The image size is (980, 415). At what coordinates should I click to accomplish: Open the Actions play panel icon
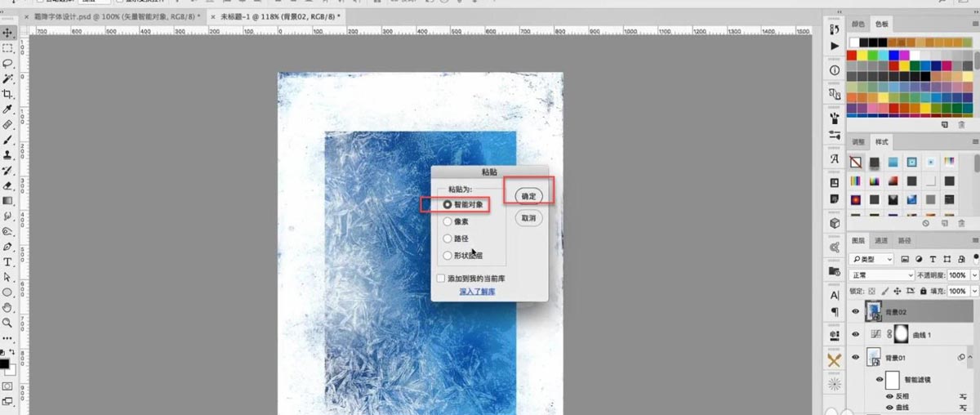pyautogui.click(x=835, y=47)
